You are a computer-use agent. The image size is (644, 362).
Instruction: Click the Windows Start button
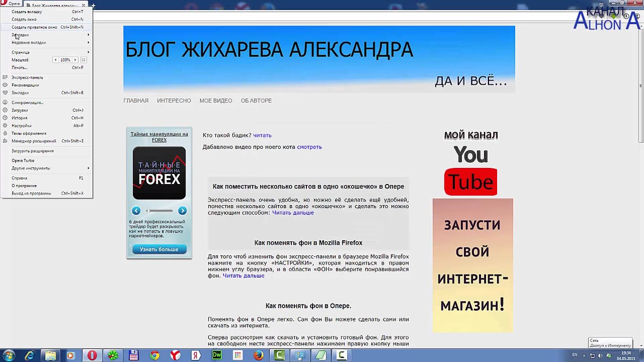tap(9, 355)
